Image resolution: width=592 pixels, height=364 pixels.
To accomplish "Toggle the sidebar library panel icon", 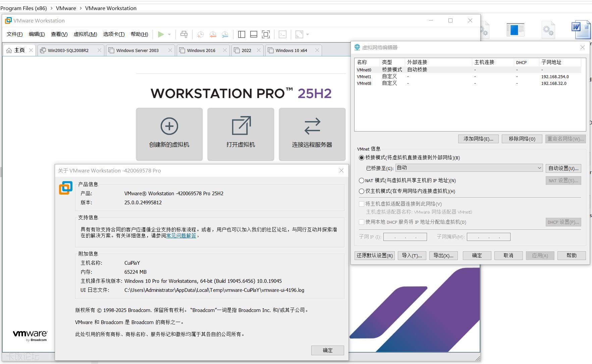I will [241, 34].
